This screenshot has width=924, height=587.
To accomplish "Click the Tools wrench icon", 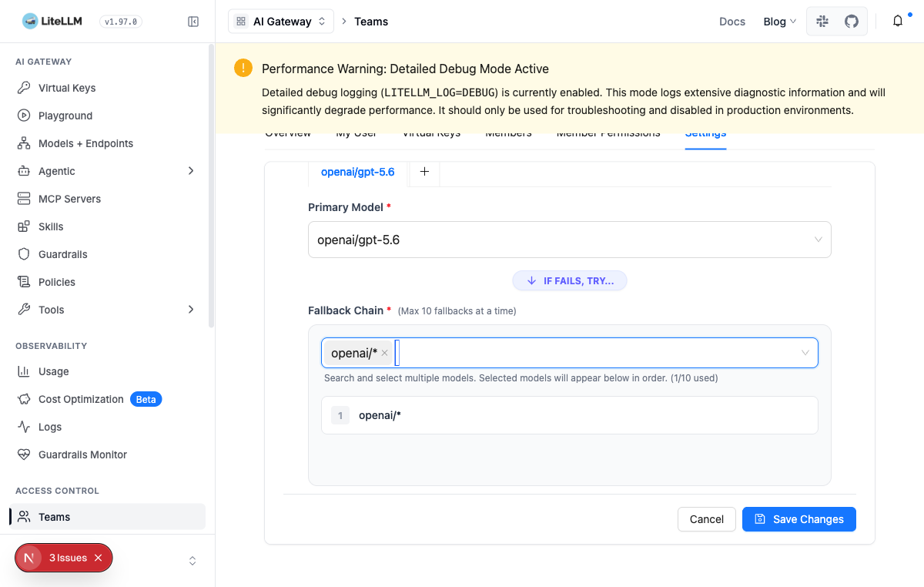I will pyautogui.click(x=24, y=310).
